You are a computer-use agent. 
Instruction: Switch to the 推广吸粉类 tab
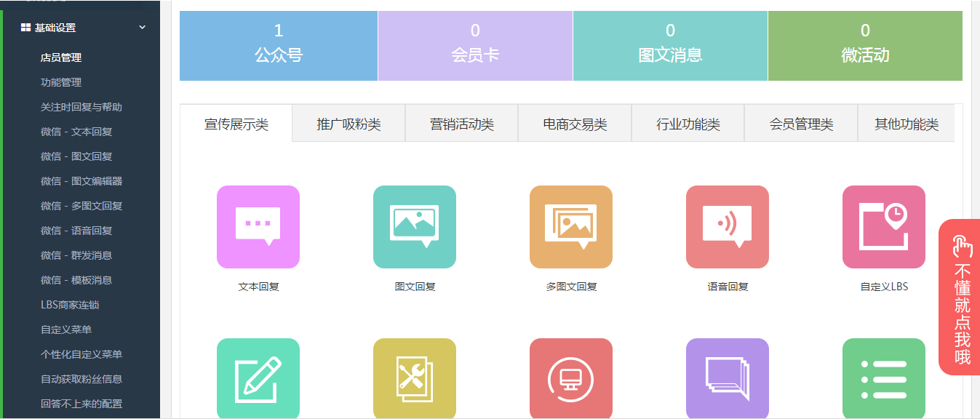(348, 124)
